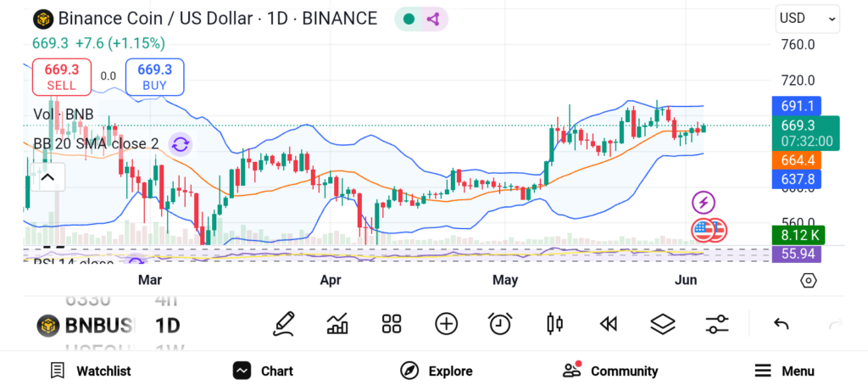868x391 pixels.
Task: Tap the purple refresh icon beside BB indicator
Action: pyautogui.click(x=180, y=145)
